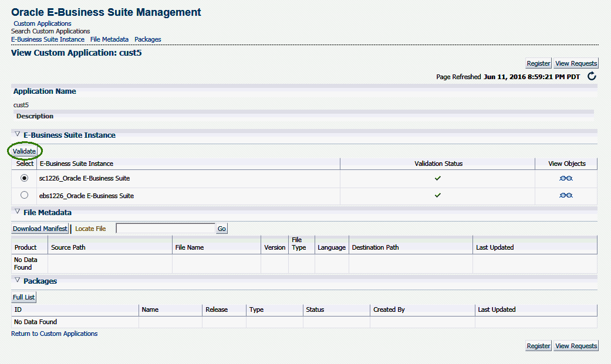
Task: Collapse the E-Business Suite Instance section
Action: pos(17,134)
